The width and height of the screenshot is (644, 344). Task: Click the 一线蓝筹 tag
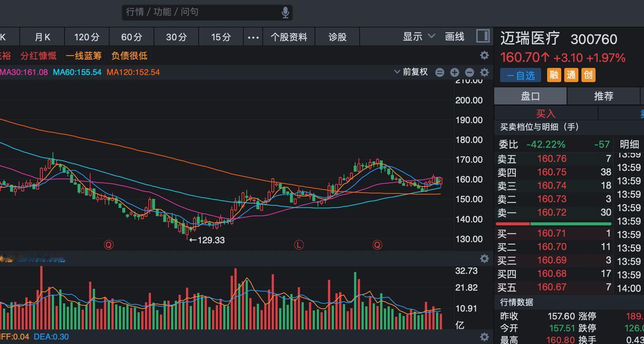(x=84, y=55)
